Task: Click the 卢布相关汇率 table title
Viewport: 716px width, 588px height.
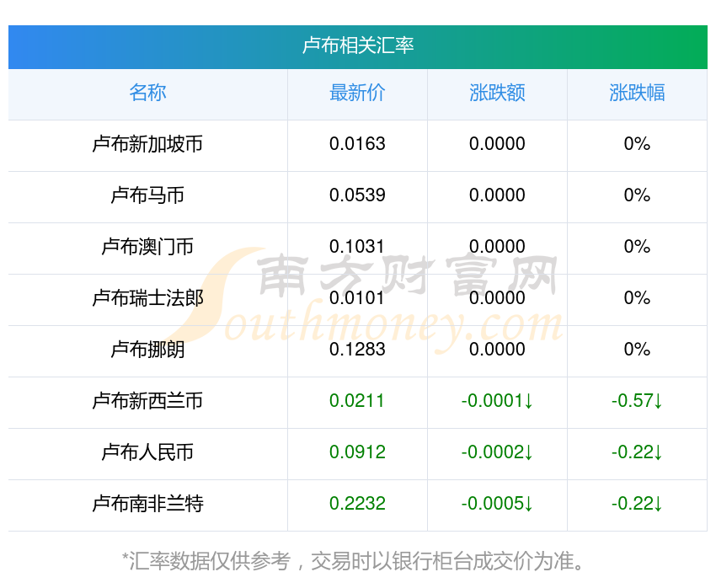Action: (x=358, y=45)
